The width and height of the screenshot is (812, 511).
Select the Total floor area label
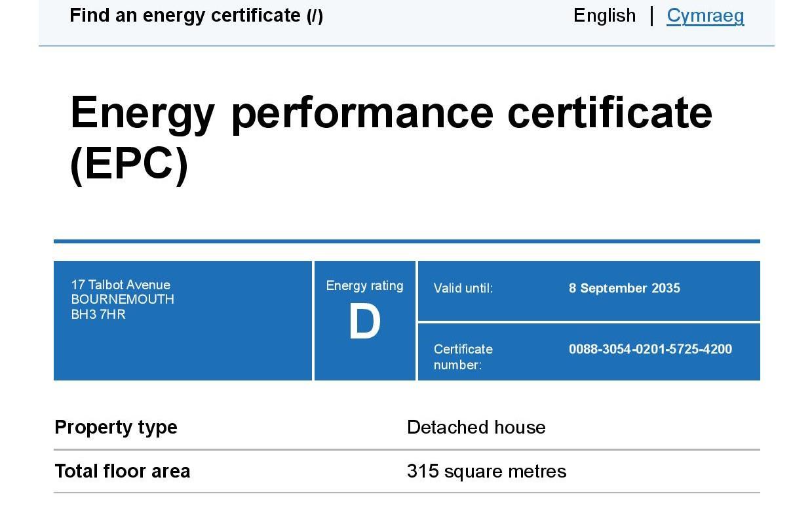point(123,471)
